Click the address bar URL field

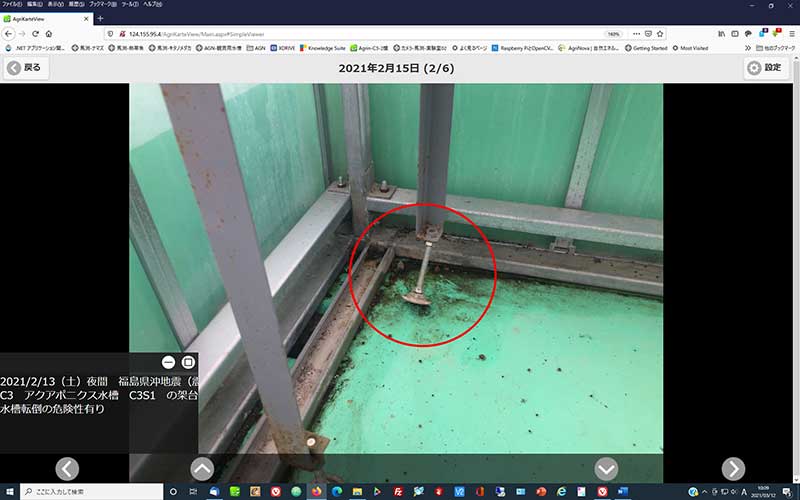click(350, 33)
